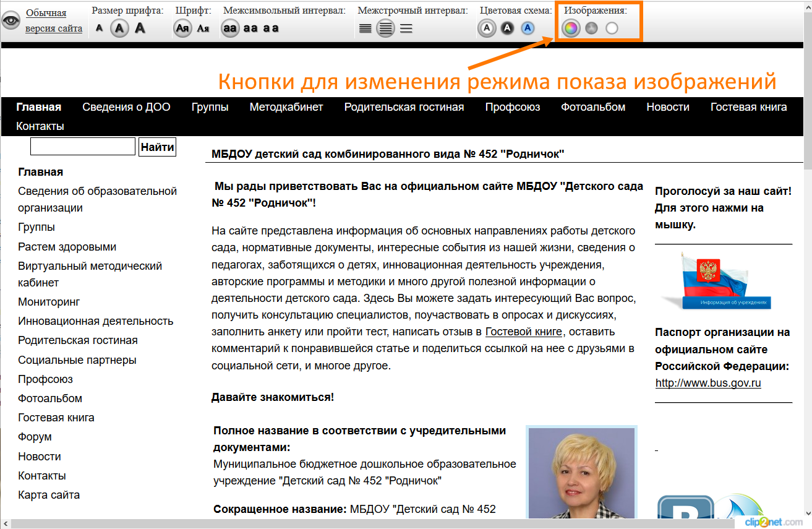Click the search text field
This screenshot has width=812, height=529.
tap(83, 147)
